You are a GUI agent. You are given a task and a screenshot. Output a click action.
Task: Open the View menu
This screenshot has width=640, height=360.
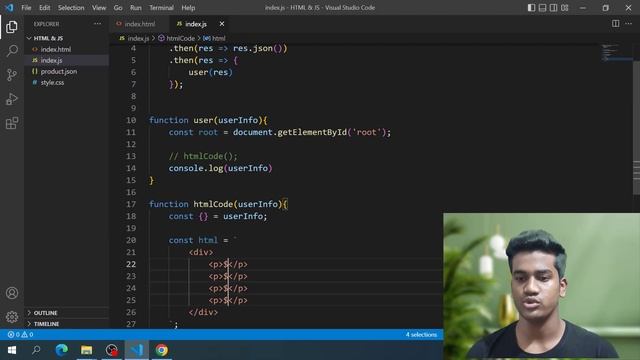coord(99,8)
